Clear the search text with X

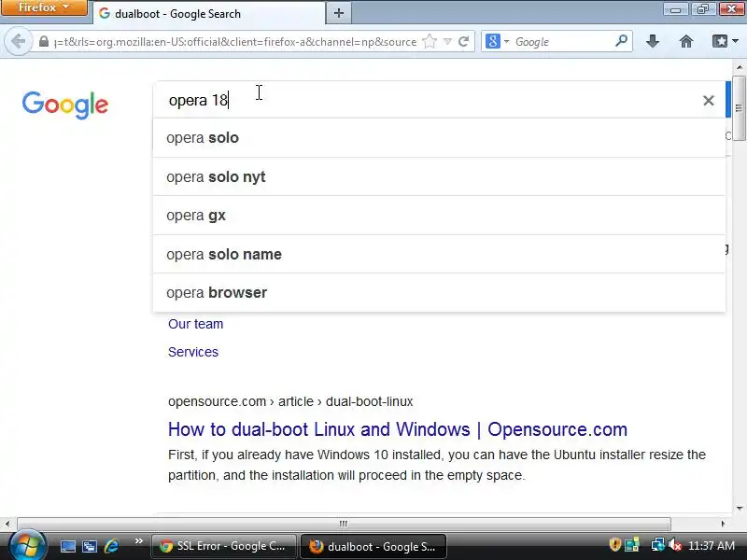(709, 101)
